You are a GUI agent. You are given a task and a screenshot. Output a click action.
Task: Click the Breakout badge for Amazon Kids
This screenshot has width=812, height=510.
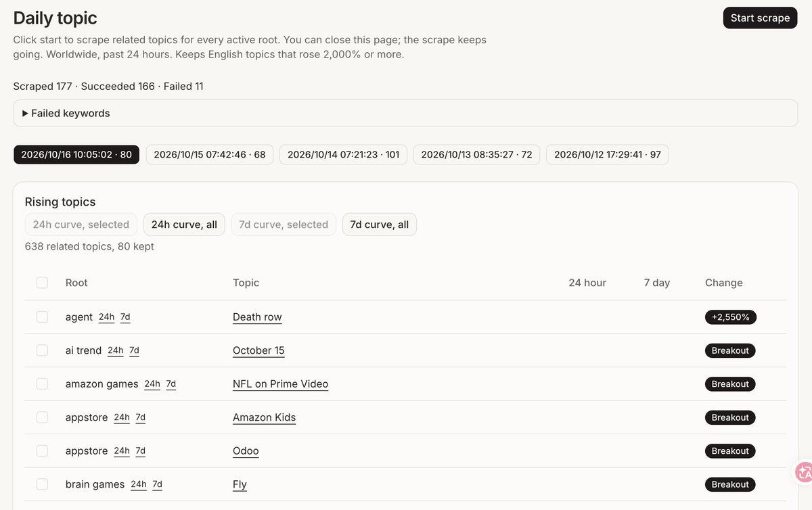coord(730,417)
